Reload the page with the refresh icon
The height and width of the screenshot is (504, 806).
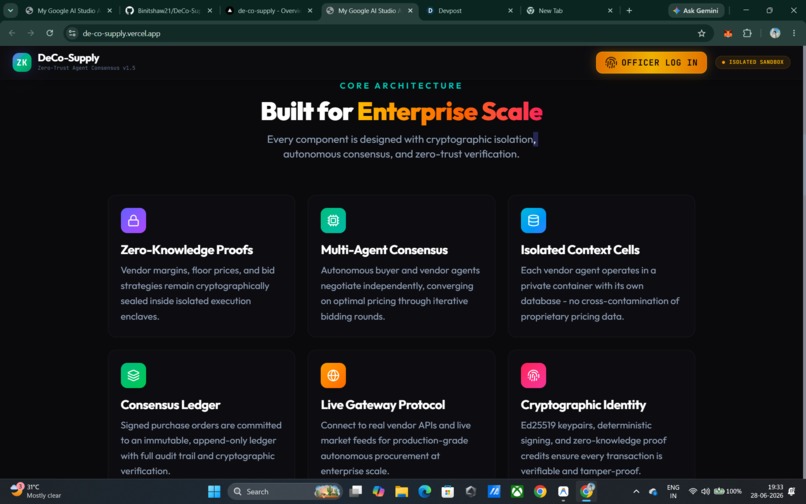(x=49, y=33)
